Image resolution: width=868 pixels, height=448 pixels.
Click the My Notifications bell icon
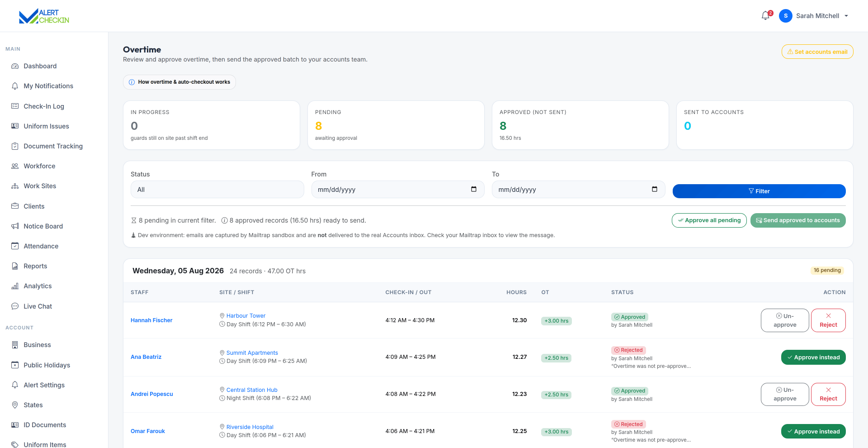tap(15, 86)
